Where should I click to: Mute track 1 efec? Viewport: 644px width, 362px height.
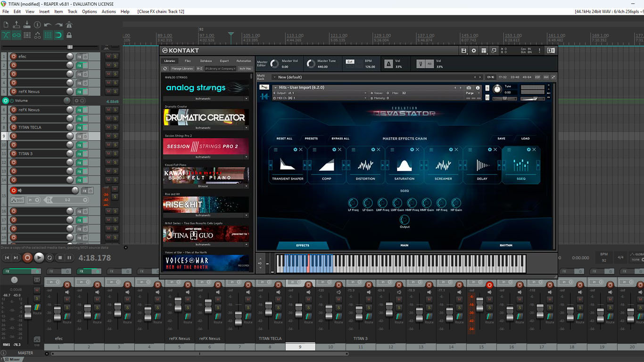(x=108, y=56)
